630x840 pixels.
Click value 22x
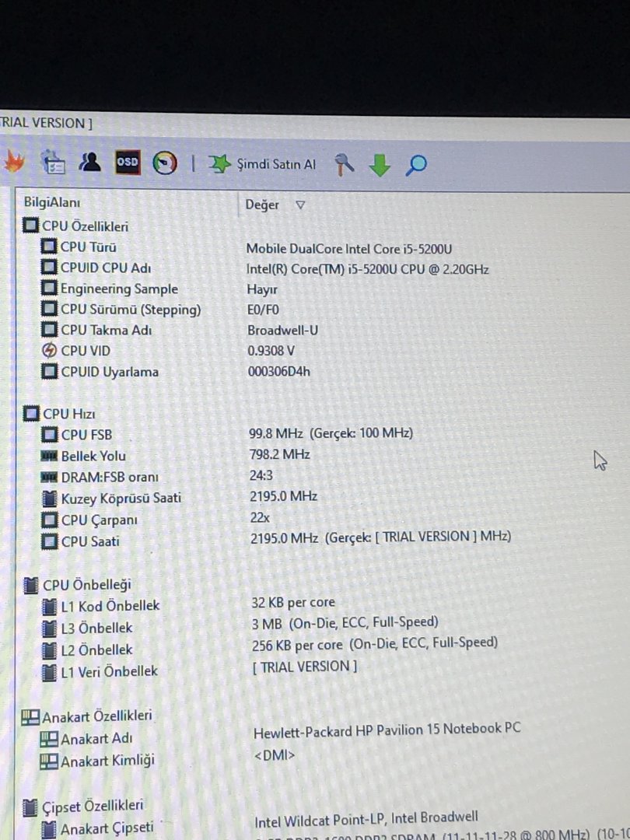pos(260,518)
